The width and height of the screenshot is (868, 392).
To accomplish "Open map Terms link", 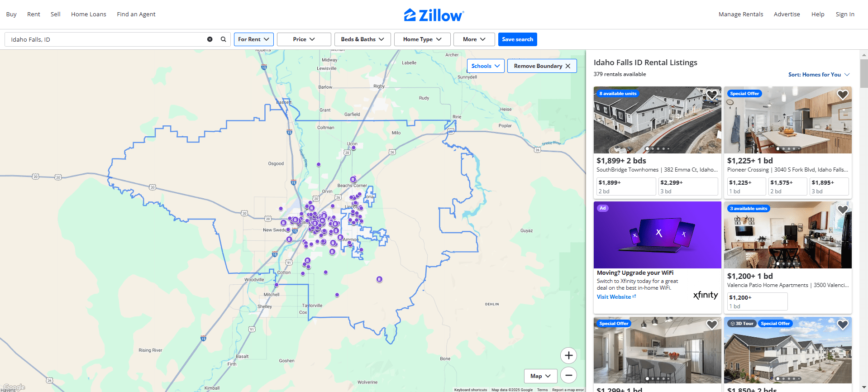I will [542, 390].
